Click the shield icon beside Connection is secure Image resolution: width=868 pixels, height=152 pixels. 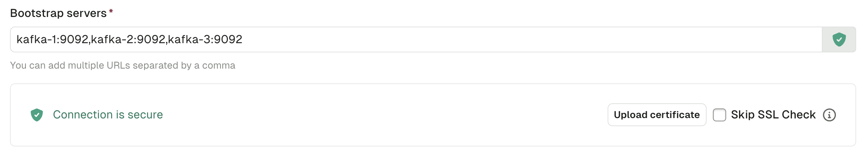(x=37, y=115)
